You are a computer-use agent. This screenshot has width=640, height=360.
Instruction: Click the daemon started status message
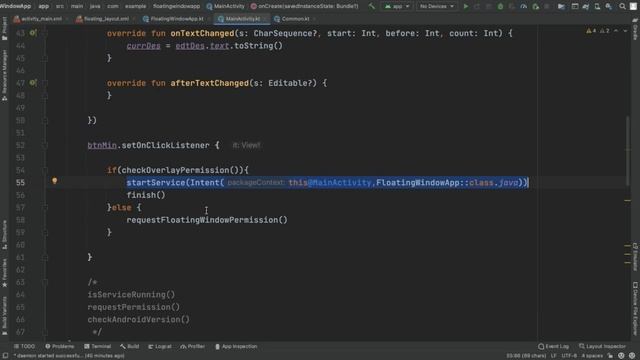tap(69, 356)
